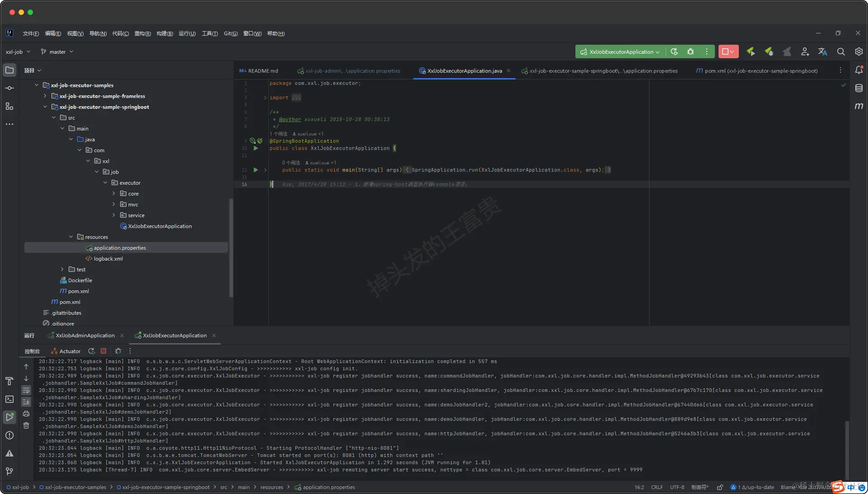Screen dimensions: 868x494
Task: Clear console with trash icon
Action: coord(26,425)
